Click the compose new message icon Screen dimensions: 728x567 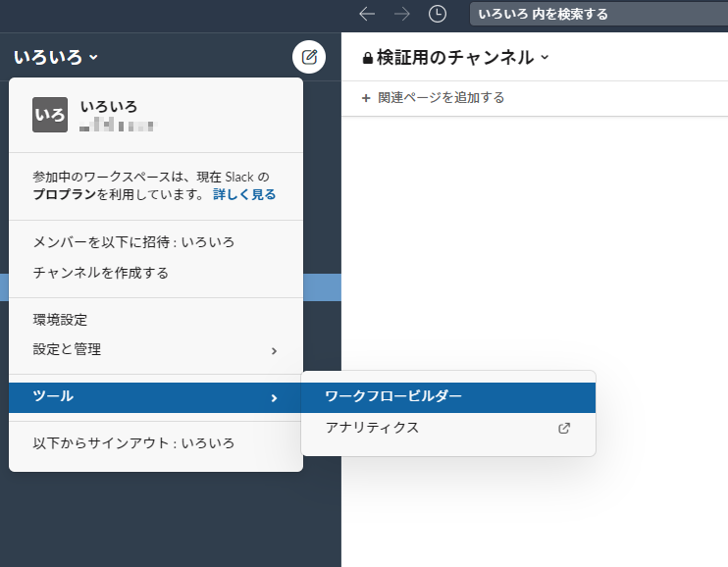[x=309, y=57]
